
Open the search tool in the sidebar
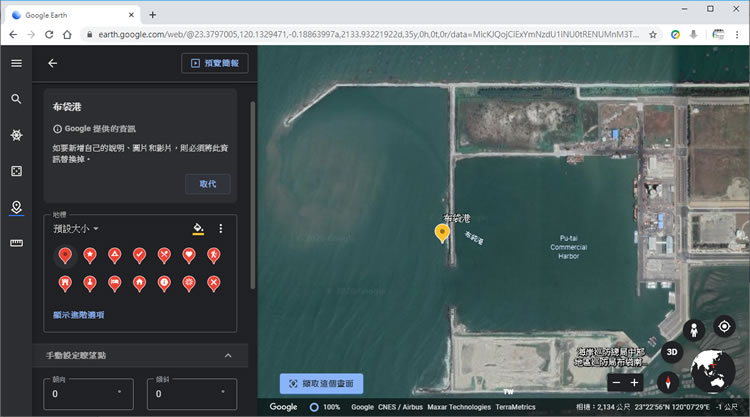tap(16, 99)
